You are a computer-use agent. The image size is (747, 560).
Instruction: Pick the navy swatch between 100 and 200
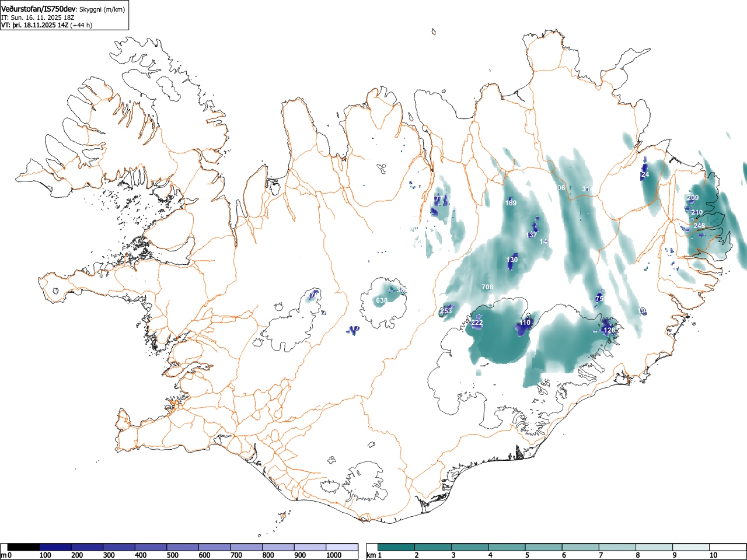click(x=55, y=547)
